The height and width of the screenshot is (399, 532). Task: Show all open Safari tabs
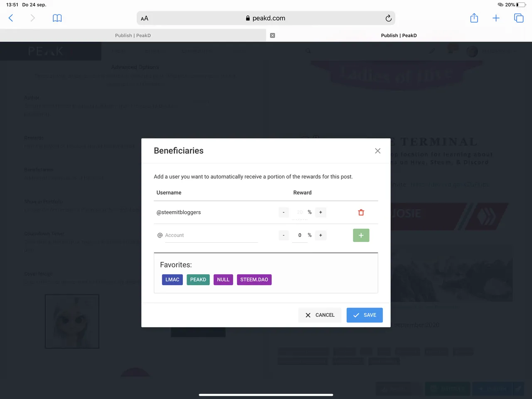pyautogui.click(x=519, y=18)
